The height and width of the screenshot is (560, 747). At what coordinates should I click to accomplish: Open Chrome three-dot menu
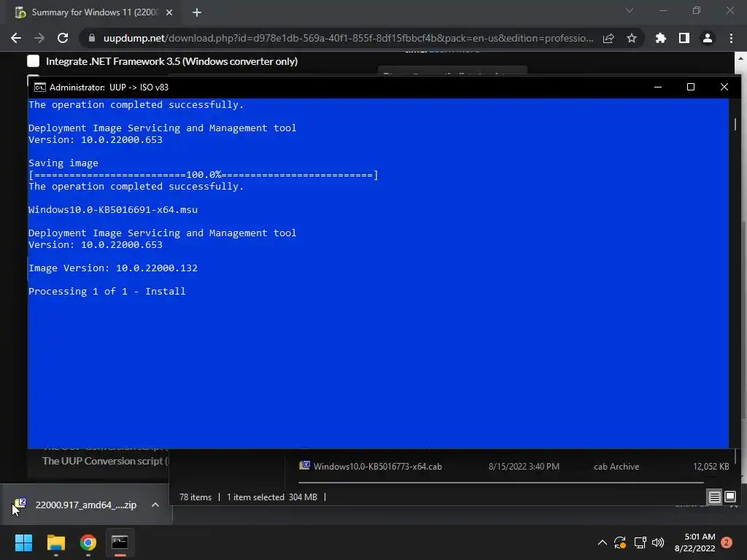(731, 38)
